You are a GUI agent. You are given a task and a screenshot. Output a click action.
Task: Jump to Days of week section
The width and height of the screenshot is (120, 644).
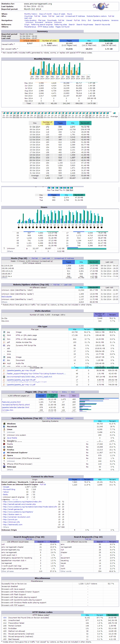[59, 14]
